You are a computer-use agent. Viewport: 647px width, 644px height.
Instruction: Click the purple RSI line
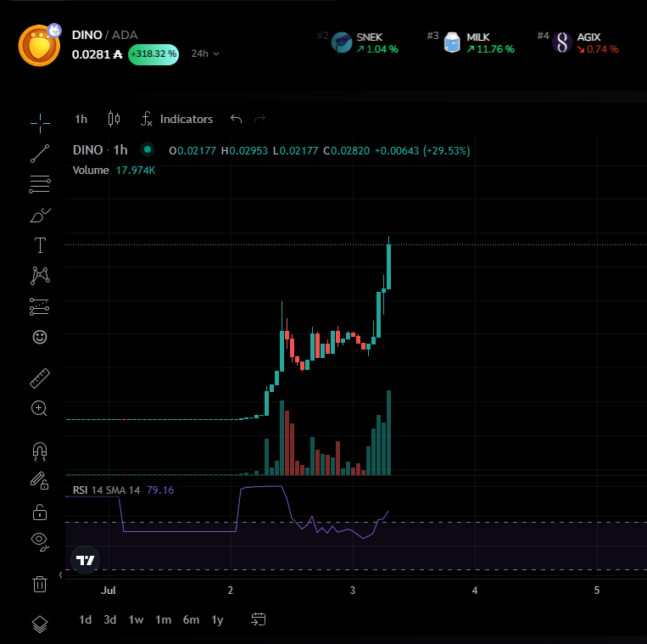(181, 531)
